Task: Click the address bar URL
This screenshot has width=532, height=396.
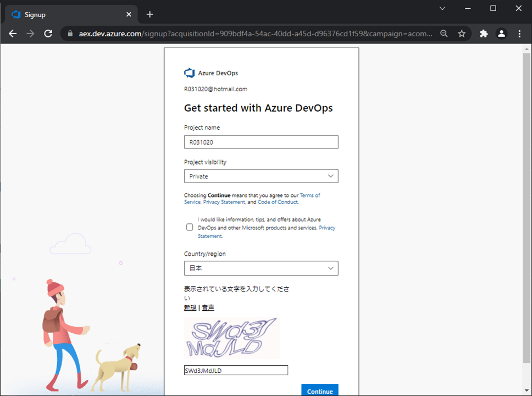Action: [x=256, y=34]
